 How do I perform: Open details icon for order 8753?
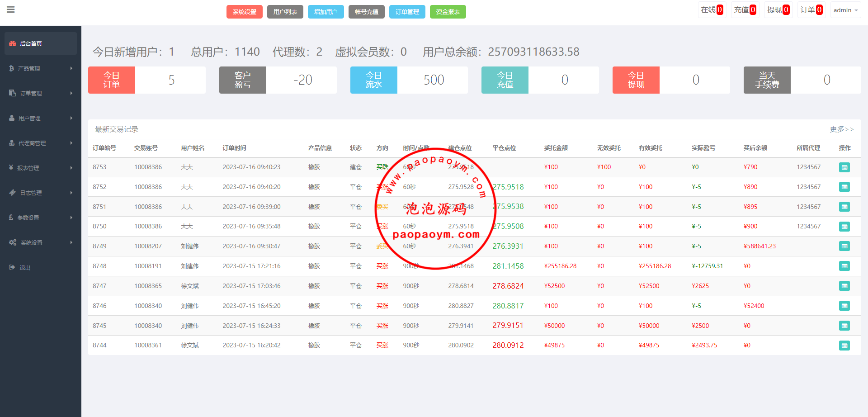844,167
